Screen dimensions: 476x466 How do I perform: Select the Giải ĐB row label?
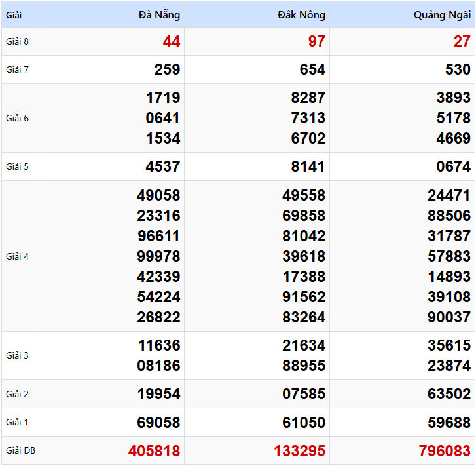[x=20, y=450]
